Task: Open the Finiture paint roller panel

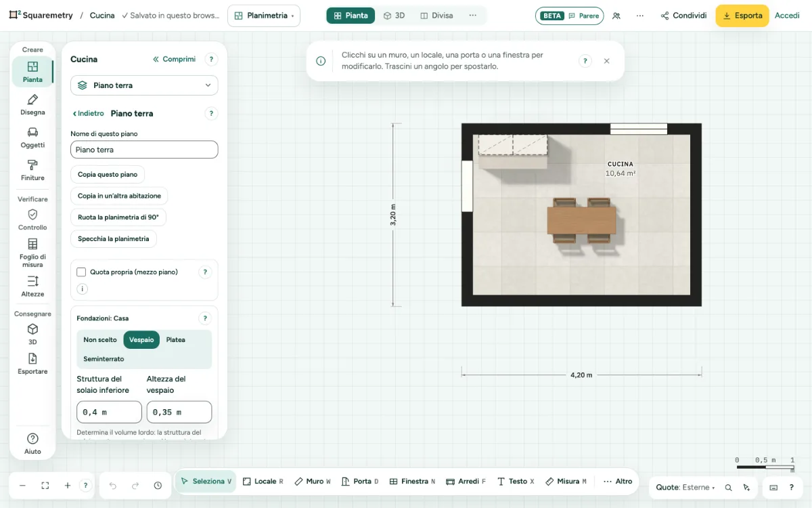Action: click(x=32, y=170)
